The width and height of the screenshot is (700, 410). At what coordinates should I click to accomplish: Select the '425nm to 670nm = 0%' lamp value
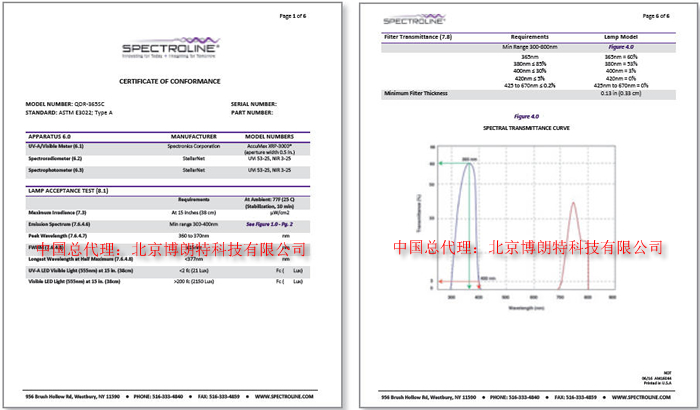(x=621, y=85)
